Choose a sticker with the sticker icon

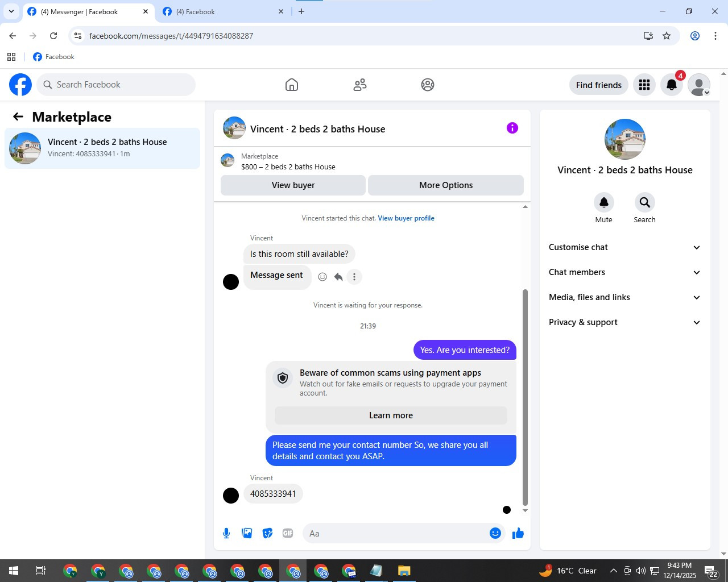point(267,533)
